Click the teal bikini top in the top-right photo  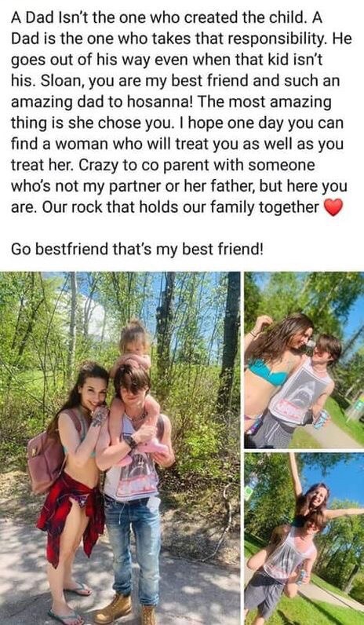[x=268, y=373]
